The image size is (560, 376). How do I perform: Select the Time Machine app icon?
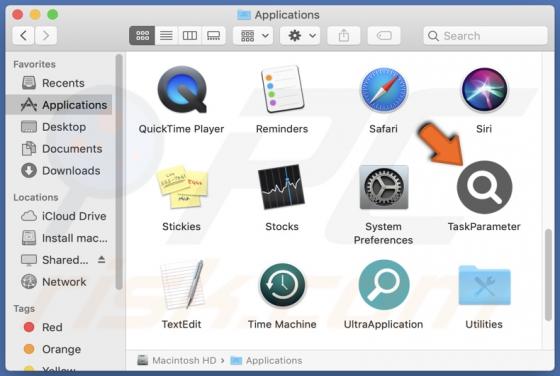click(282, 285)
